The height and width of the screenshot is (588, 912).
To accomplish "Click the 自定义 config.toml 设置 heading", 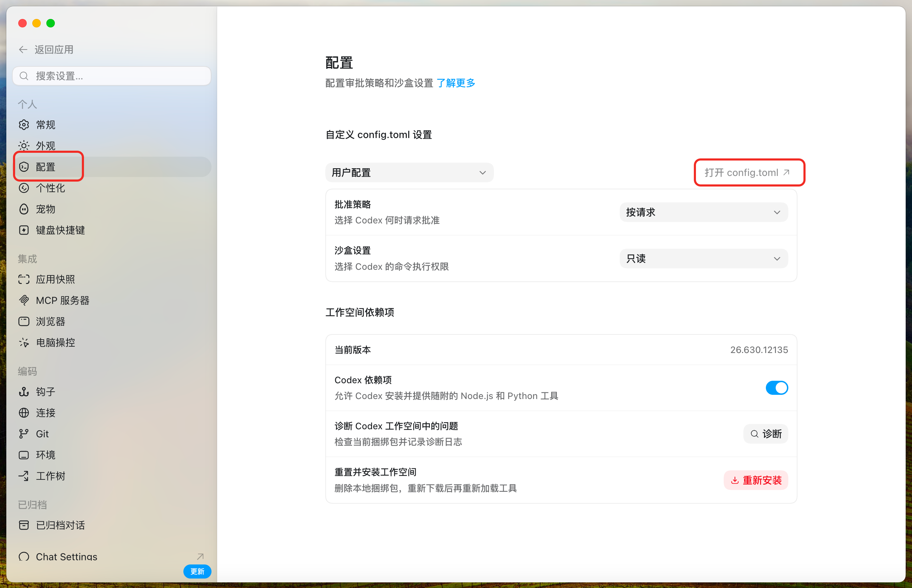I will [378, 135].
